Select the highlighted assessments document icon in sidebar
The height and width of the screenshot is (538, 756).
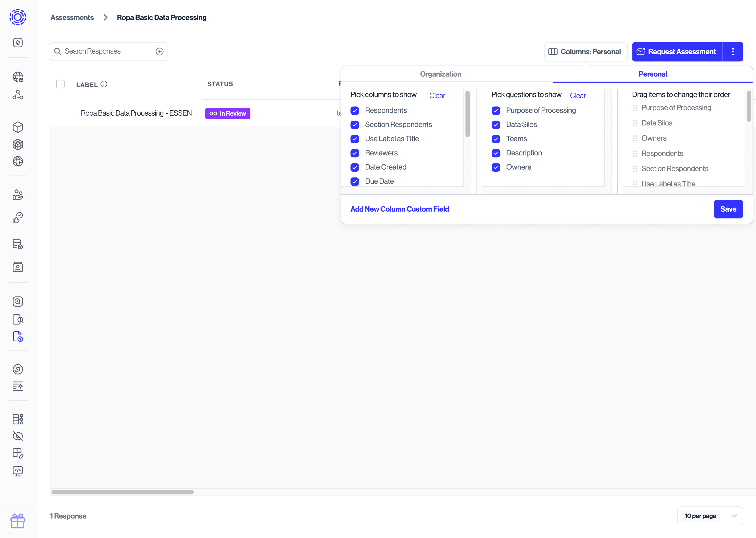tap(18, 337)
